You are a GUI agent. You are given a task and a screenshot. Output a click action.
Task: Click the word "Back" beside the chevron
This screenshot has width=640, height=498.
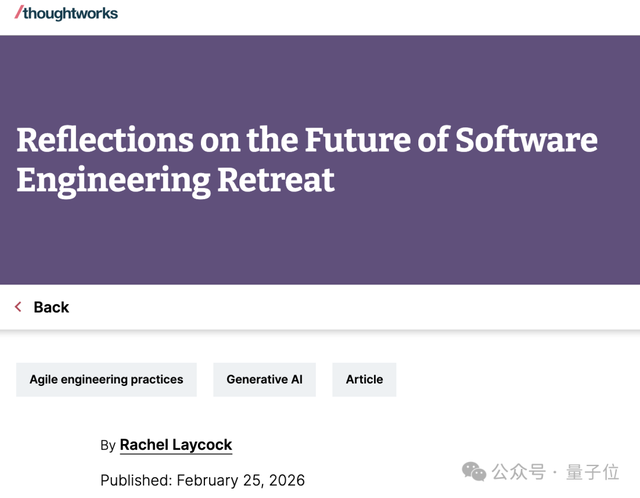(x=51, y=307)
